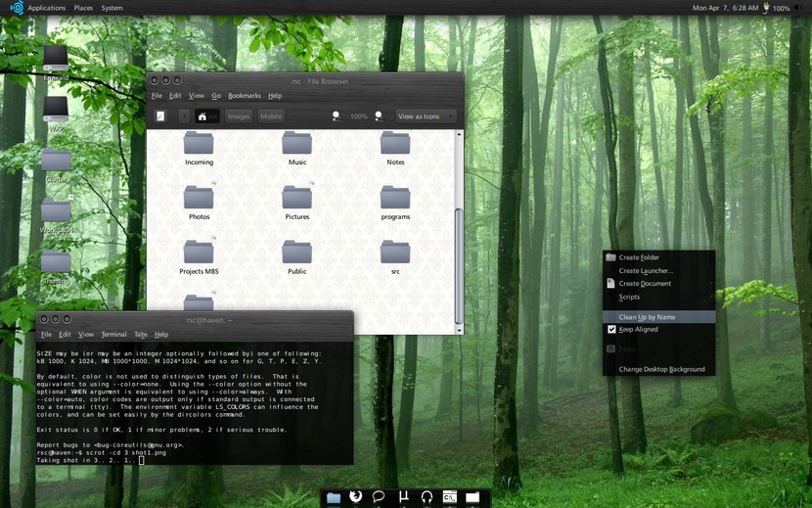Viewport: 812px width, 508px height.
Task: Click the file browser vertical scrollbar
Action: (x=459, y=264)
